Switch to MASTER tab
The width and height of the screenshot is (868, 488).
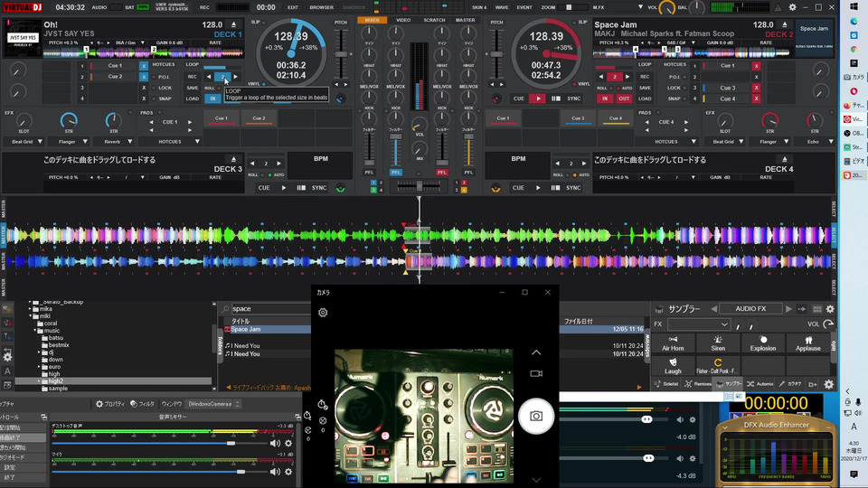[465, 20]
